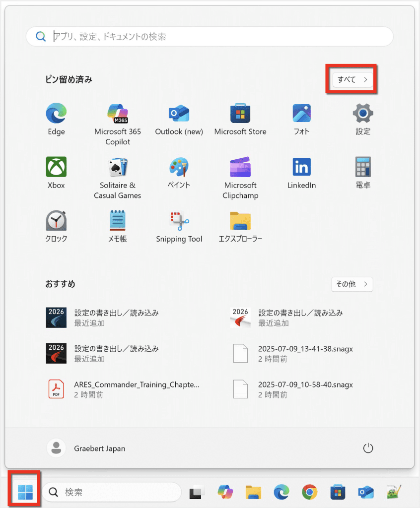
Task: Open Microsoft Clipchamp
Action: click(x=240, y=178)
